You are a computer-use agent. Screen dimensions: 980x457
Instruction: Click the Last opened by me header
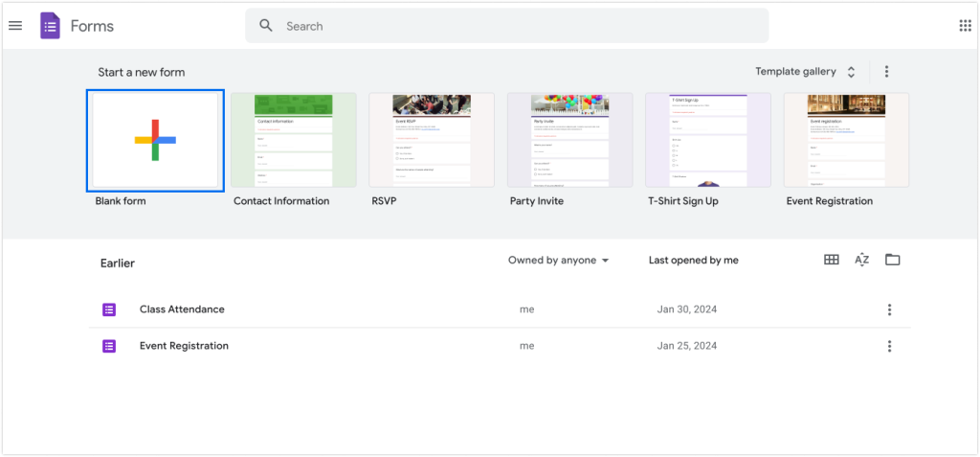tap(694, 261)
